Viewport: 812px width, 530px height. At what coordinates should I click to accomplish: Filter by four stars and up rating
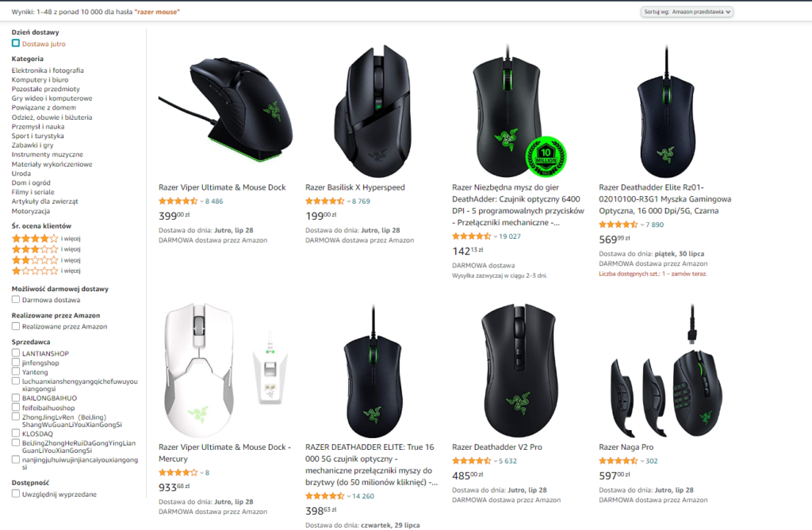[46, 239]
